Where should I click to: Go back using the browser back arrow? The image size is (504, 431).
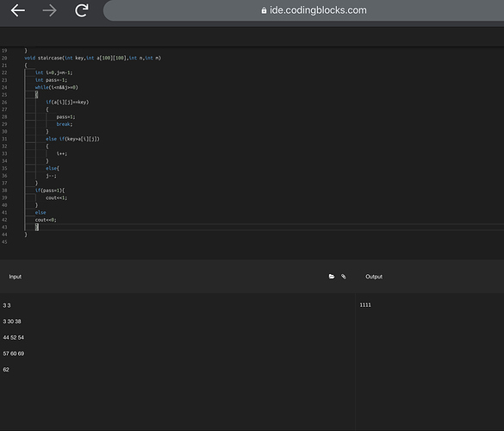click(18, 10)
